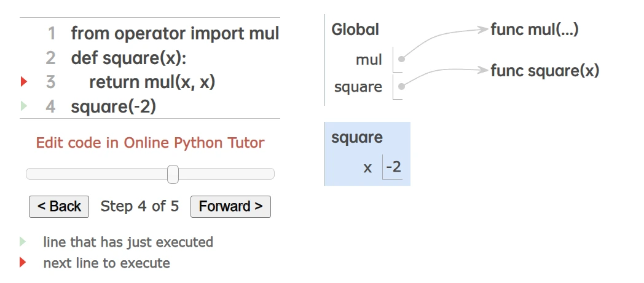Click the pointer dot next to square variable
644x283 pixels.
tap(401, 87)
